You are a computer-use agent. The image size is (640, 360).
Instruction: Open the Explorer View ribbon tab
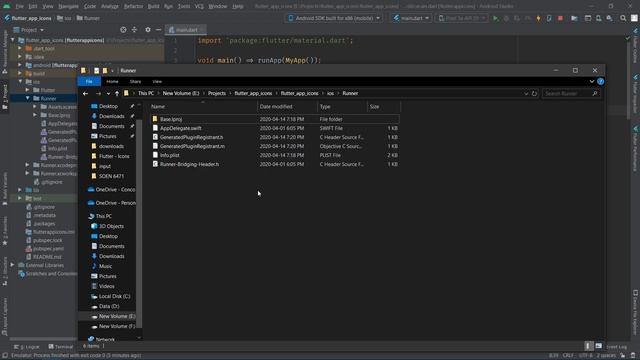pyautogui.click(x=157, y=82)
